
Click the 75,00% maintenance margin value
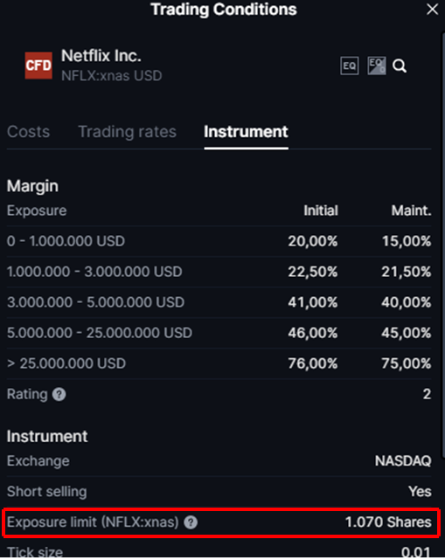[x=407, y=364]
